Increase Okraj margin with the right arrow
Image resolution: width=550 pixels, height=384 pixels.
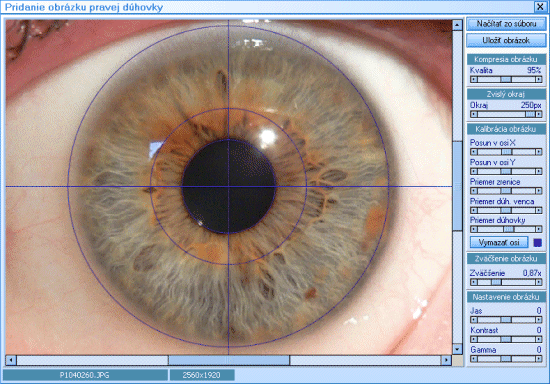[x=539, y=114]
